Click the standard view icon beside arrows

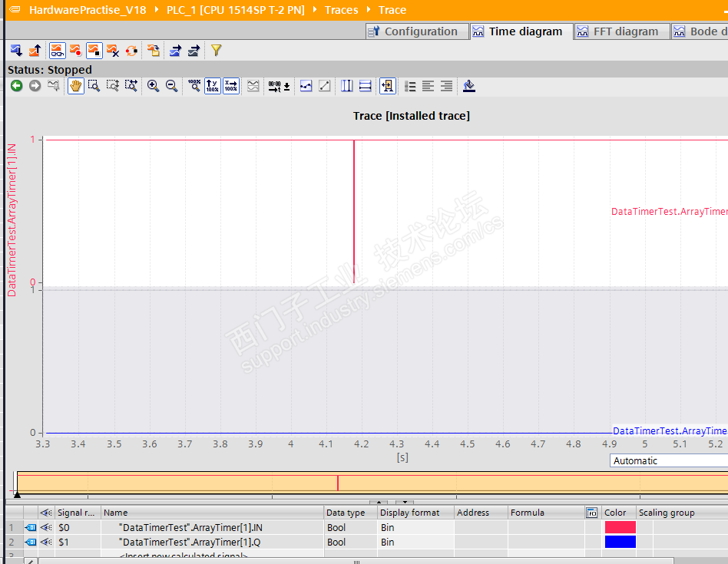54,86
